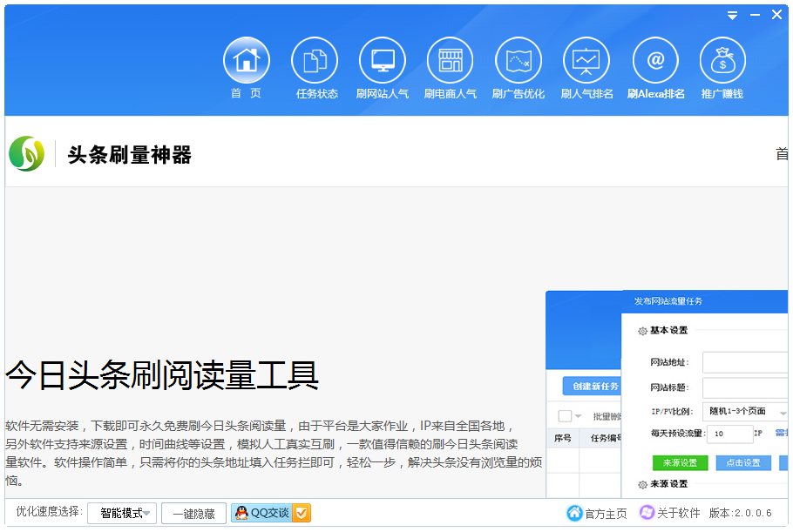Click the 基本设置 gear icon
Screen dimensions: 793x532
642,331
